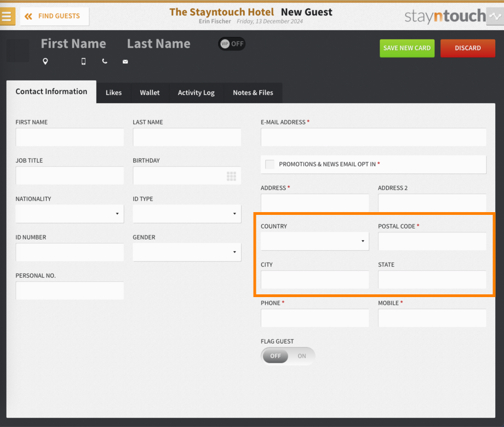
Task: Click the City input field
Action: tap(314, 280)
